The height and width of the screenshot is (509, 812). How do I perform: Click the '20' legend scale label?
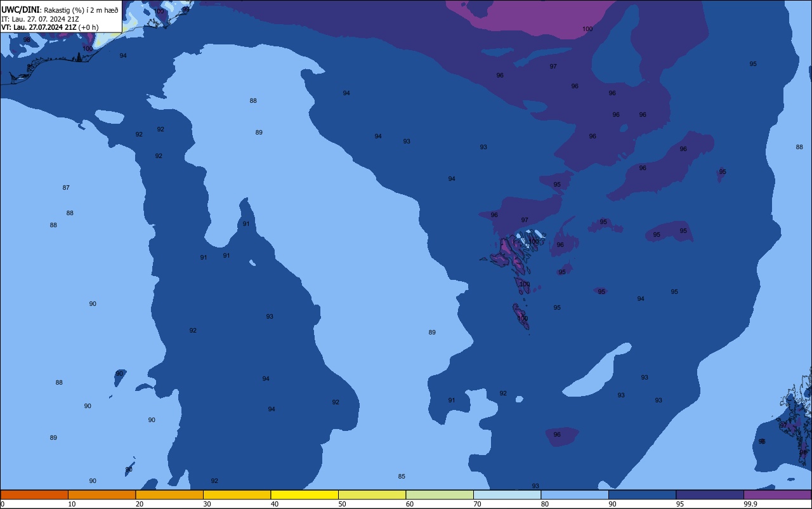(x=140, y=504)
